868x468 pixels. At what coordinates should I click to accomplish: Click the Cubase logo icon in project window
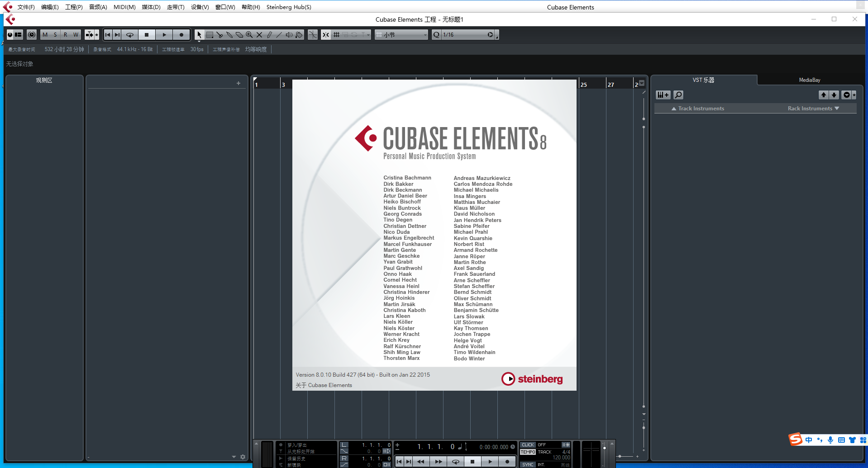click(10, 19)
